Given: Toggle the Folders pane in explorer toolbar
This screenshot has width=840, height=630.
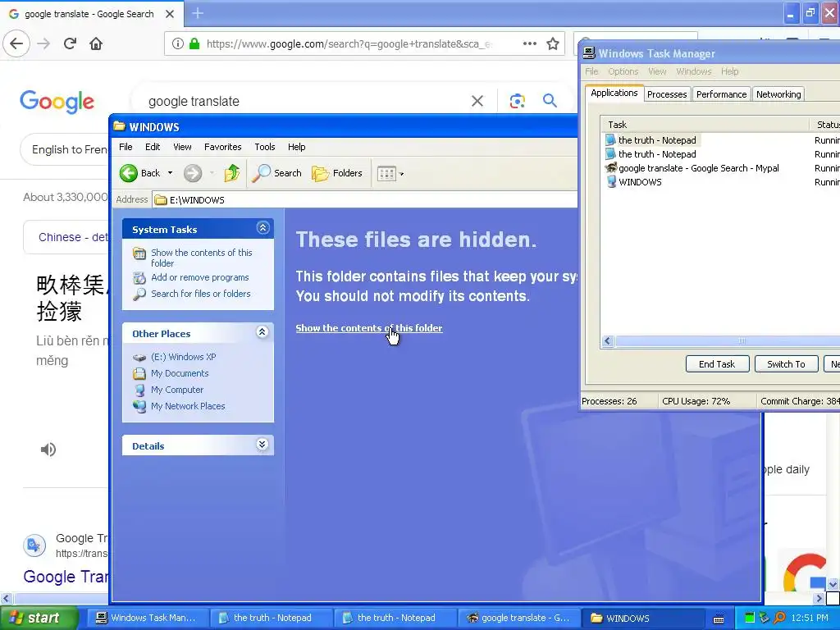Looking at the screenshot, I should tap(337, 173).
